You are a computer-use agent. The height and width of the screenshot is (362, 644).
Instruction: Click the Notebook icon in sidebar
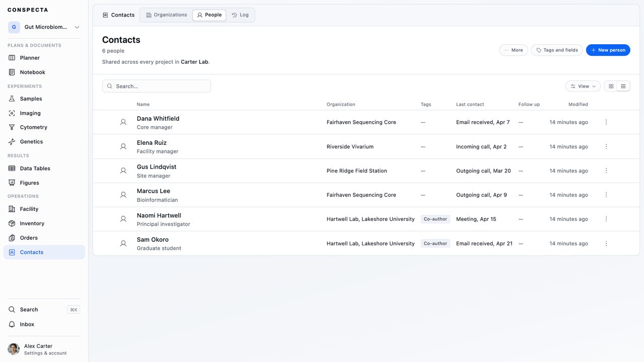[12, 72]
